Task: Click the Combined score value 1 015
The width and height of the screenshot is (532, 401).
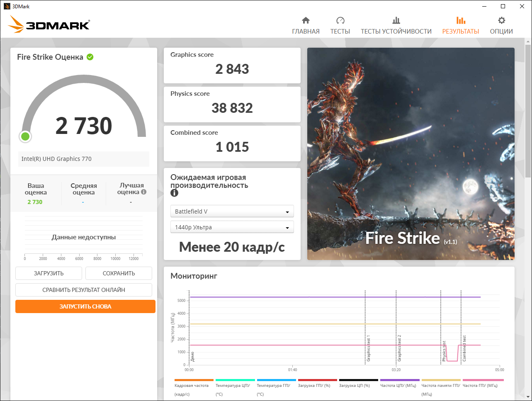Action: (232, 147)
